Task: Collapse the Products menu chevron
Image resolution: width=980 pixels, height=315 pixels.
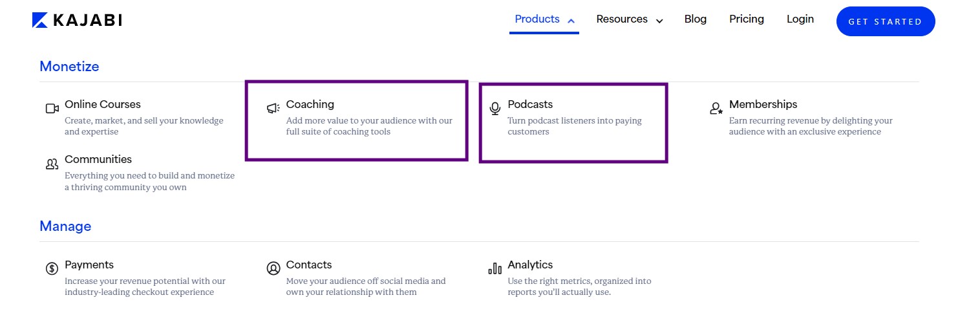Action: (x=571, y=21)
